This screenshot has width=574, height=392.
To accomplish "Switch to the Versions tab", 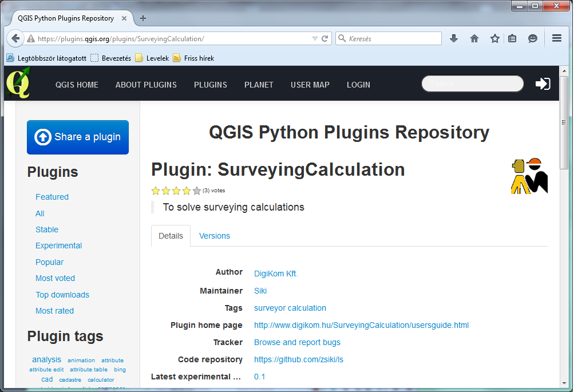I will point(214,236).
